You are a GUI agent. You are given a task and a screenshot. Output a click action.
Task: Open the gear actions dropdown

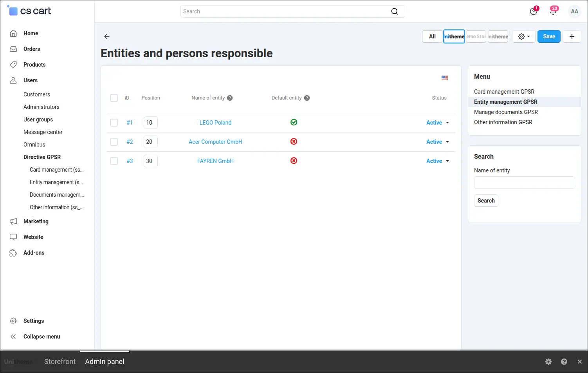pyautogui.click(x=524, y=36)
